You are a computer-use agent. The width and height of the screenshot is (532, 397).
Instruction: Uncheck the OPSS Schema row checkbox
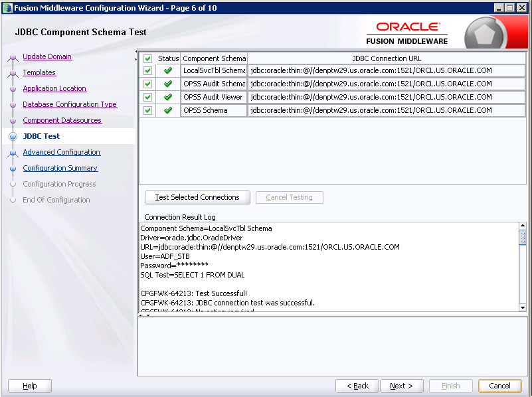pos(147,110)
